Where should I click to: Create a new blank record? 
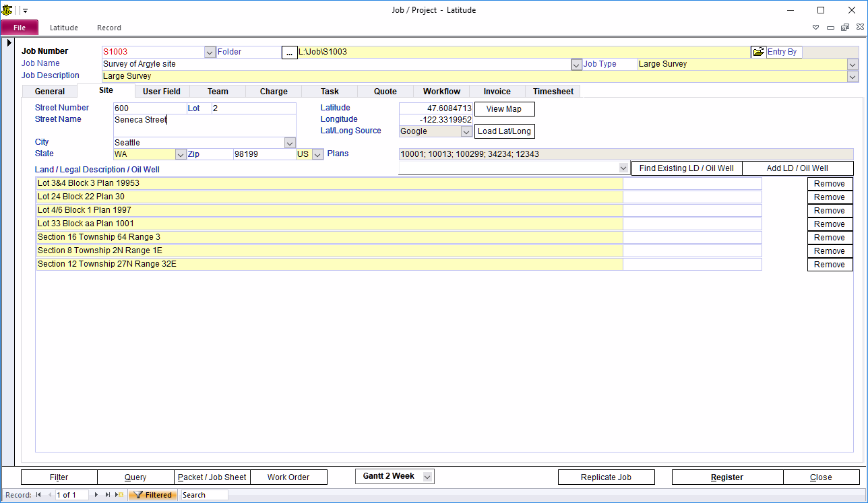pos(119,495)
